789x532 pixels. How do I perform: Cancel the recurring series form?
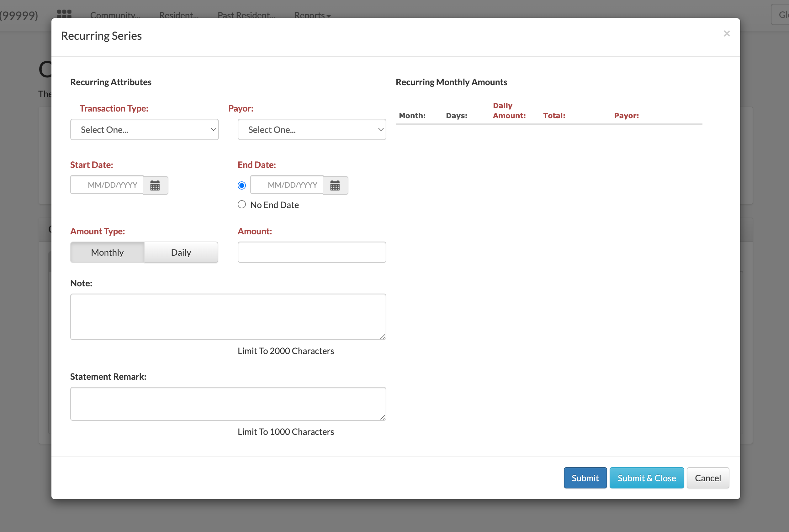pos(707,478)
